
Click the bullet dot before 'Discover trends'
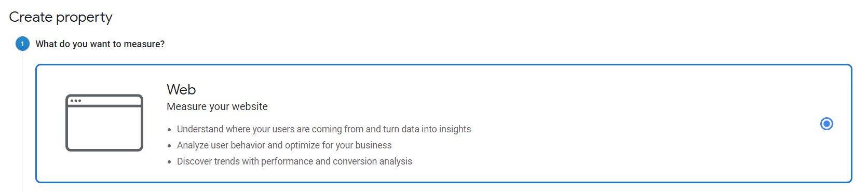tap(169, 162)
